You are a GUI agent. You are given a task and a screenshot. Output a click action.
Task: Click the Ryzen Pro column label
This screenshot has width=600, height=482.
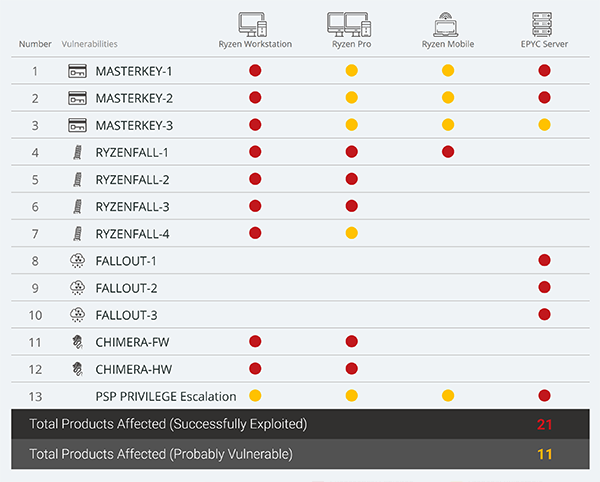click(352, 44)
